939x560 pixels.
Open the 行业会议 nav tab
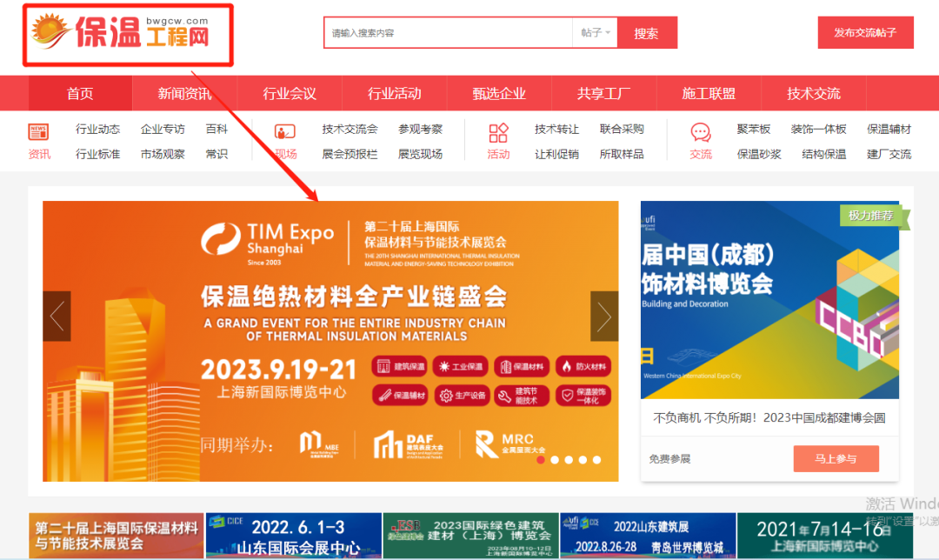[290, 93]
